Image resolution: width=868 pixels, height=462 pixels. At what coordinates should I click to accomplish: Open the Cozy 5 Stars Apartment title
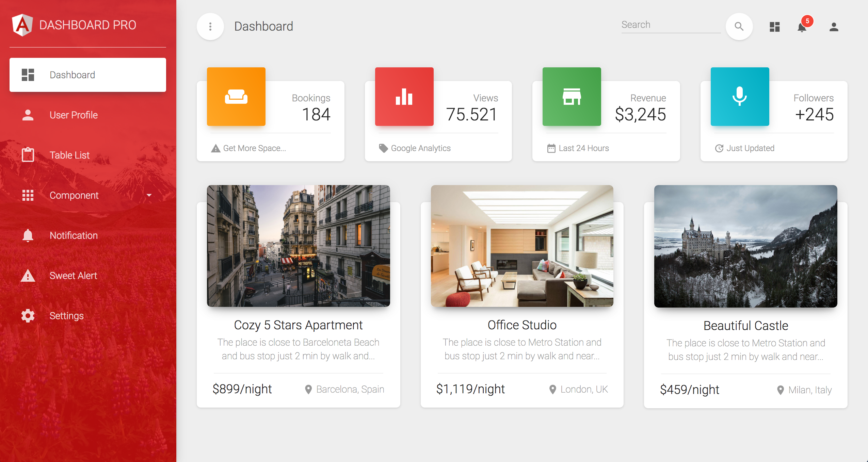pyautogui.click(x=298, y=325)
